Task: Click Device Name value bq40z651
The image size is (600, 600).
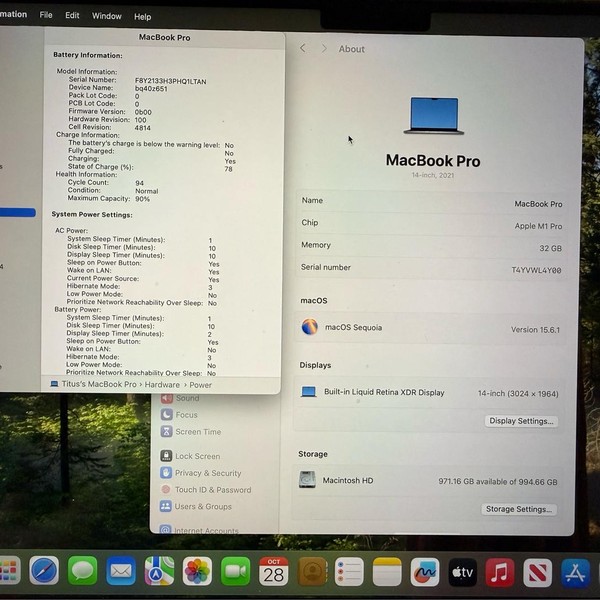Action: pyautogui.click(x=151, y=89)
